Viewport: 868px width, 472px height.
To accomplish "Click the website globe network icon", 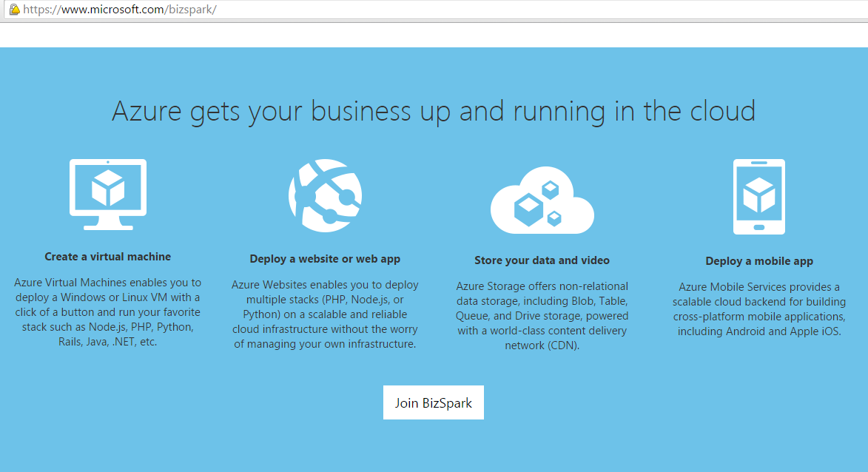I will click(325, 195).
